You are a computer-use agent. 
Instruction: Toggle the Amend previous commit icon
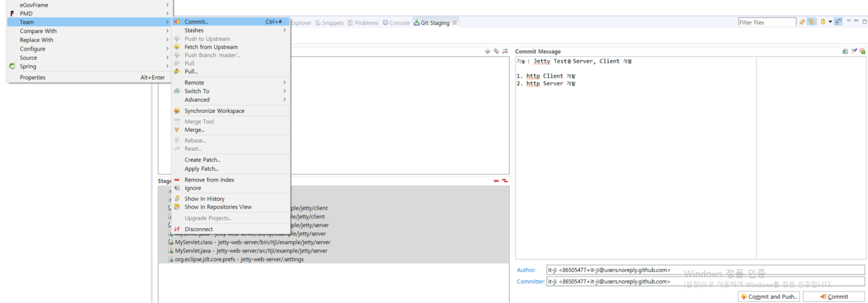tap(845, 51)
